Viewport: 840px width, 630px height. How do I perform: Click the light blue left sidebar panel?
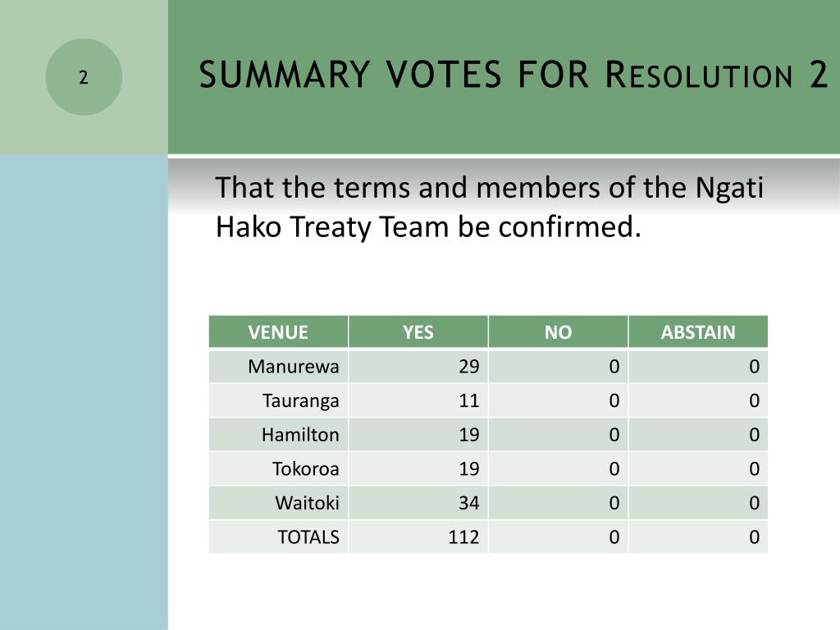coord(84,392)
